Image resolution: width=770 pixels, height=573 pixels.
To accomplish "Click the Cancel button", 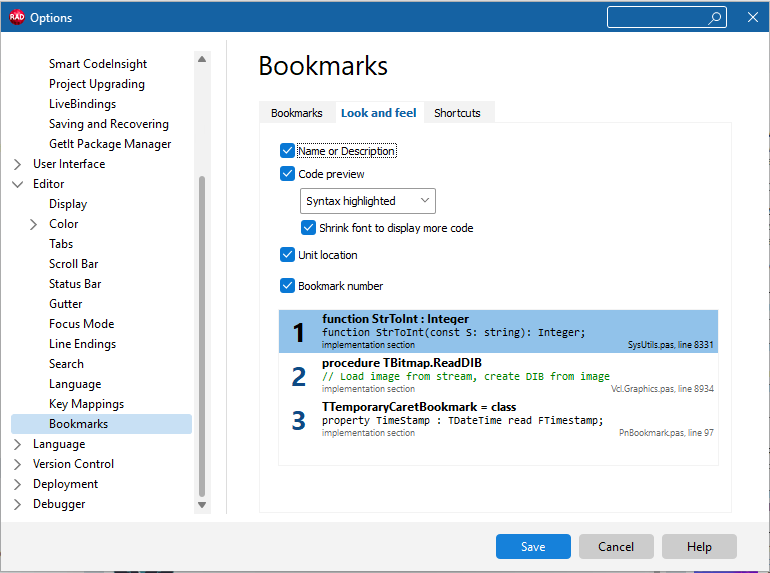I will click(616, 546).
